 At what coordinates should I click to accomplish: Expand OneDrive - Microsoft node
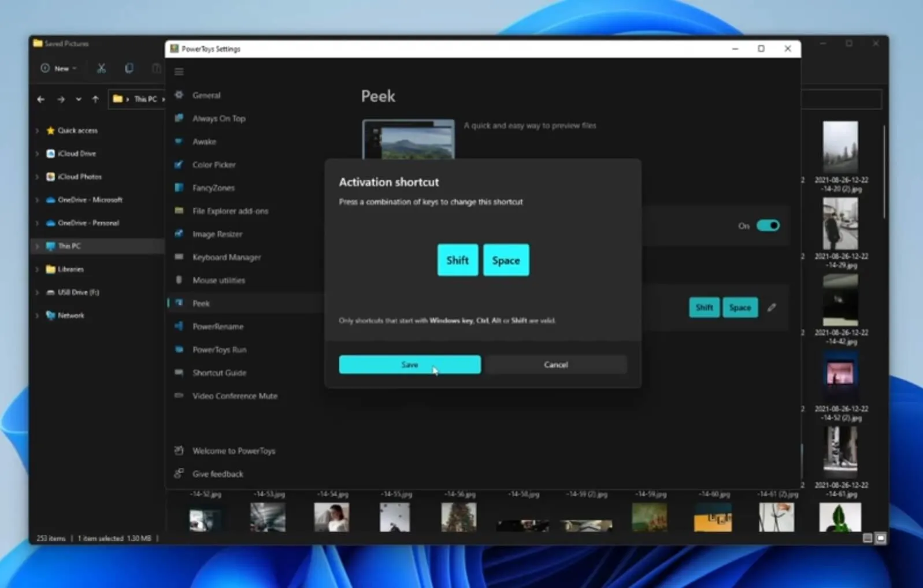pyautogui.click(x=38, y=200)
